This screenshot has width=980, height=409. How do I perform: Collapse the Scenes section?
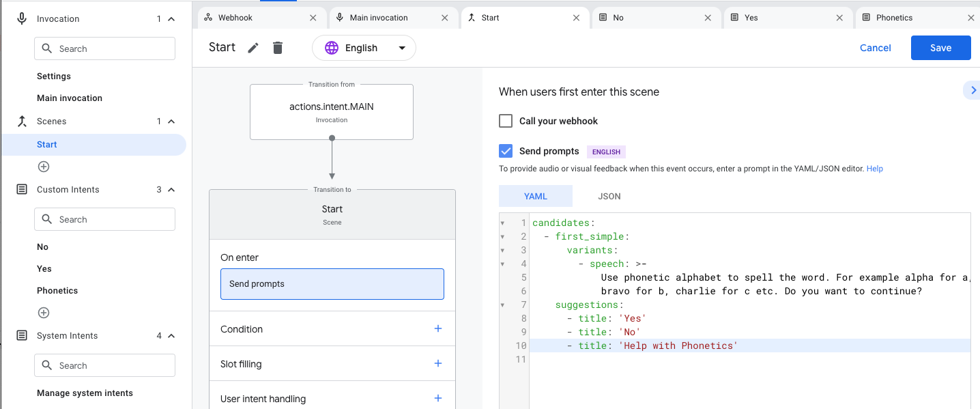click(171, 122)
